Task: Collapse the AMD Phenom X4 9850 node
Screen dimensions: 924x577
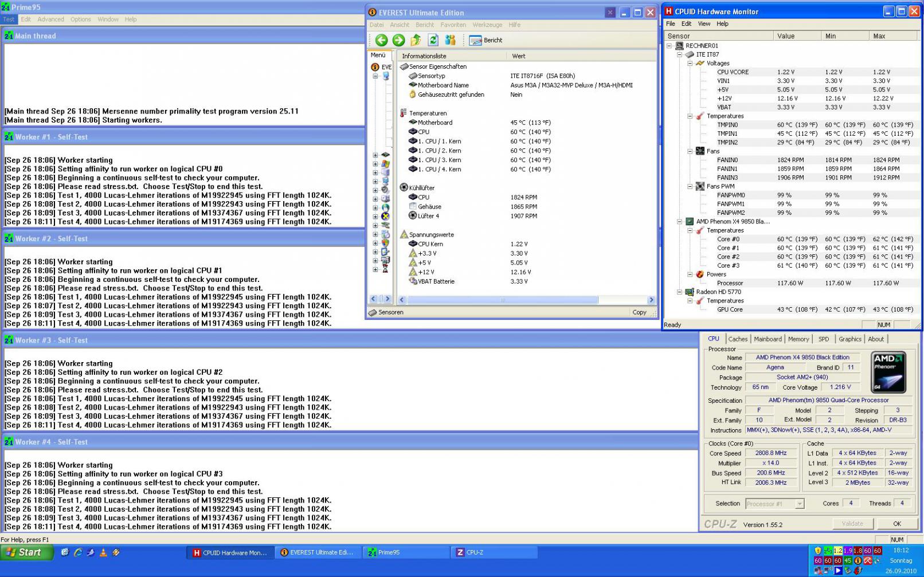Action: [x=679, y=222]
